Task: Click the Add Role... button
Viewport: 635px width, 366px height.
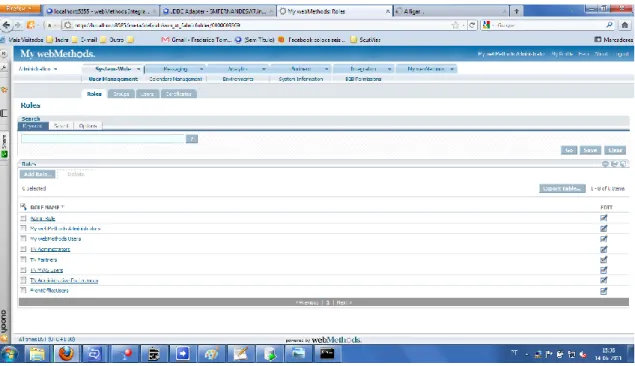Action: click(x=37, y=174)
